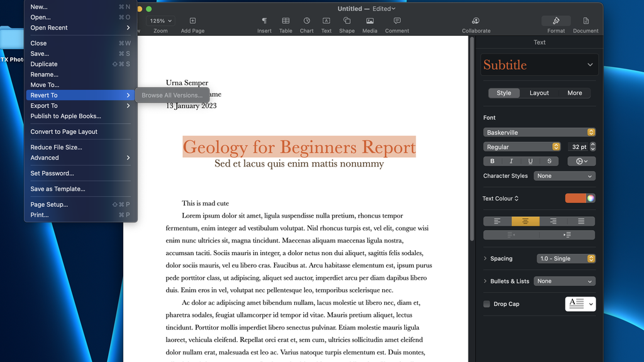Click the font size stepper arrows

click(592, 147)
